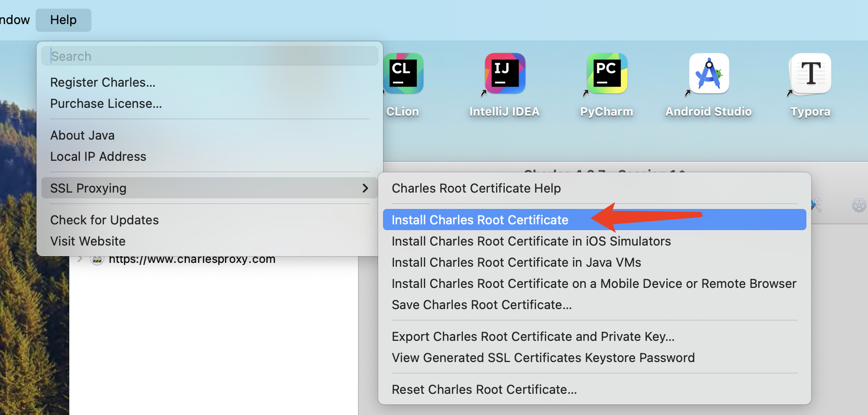The image size is (868, 415).
Task: Click the gear settings icon in Charles toolbar
Action: tap(859, 206)
